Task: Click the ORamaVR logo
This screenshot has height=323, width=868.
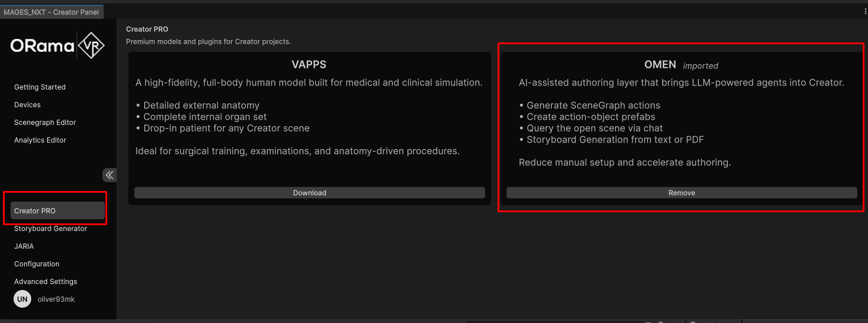Action: tap(58, 45)
